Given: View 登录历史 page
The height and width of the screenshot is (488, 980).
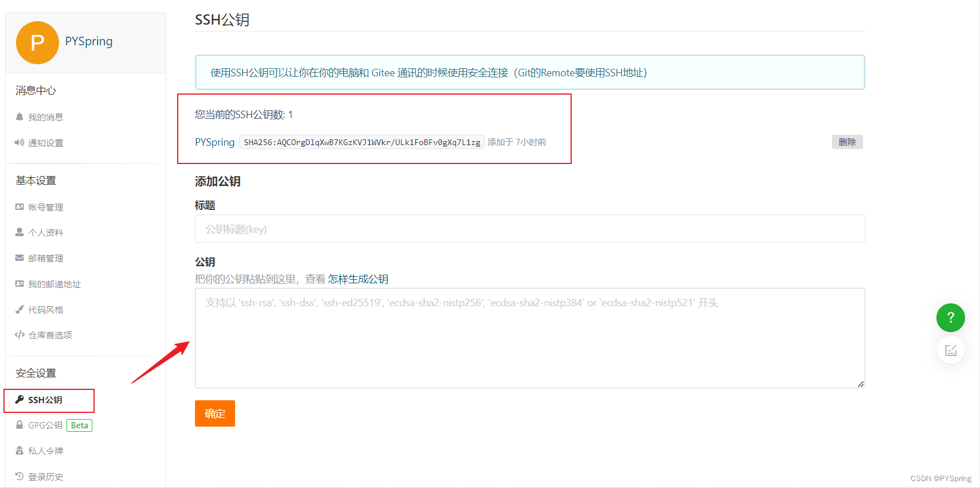Looking at the screenshot, I should tap(45, 477).
